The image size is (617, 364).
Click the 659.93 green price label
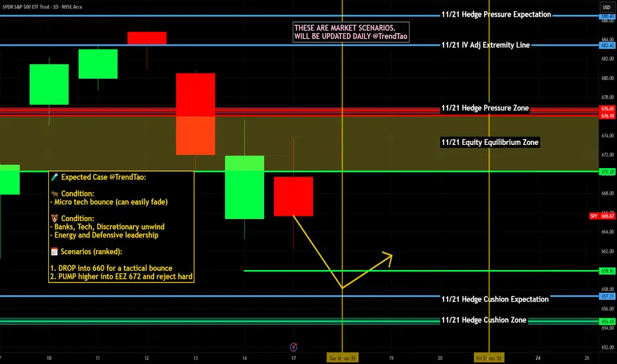[x=607, y=271]
